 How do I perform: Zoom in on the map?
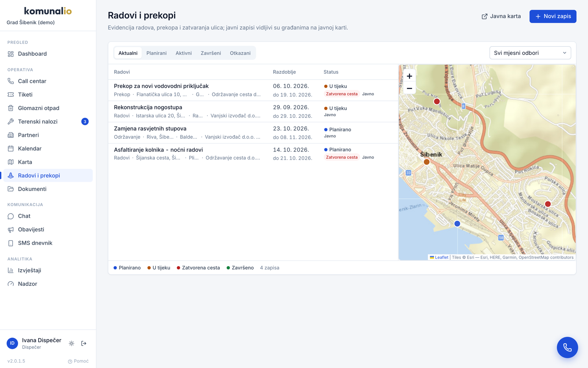[x=409, y=76]
